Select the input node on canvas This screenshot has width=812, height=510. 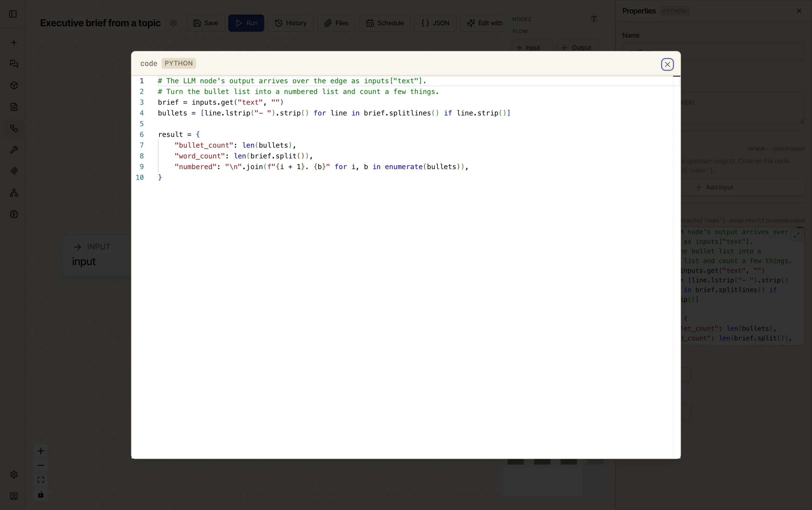pos(97,256)
